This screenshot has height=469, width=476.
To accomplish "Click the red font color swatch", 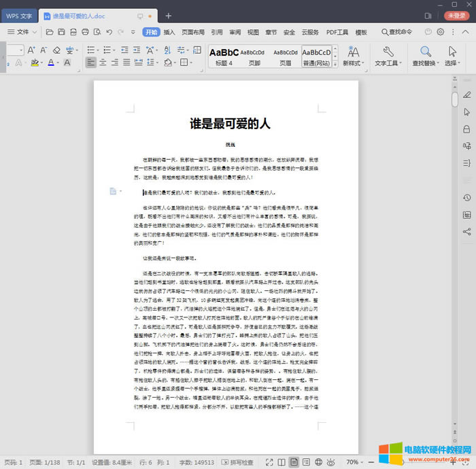I will coord(51,63).
